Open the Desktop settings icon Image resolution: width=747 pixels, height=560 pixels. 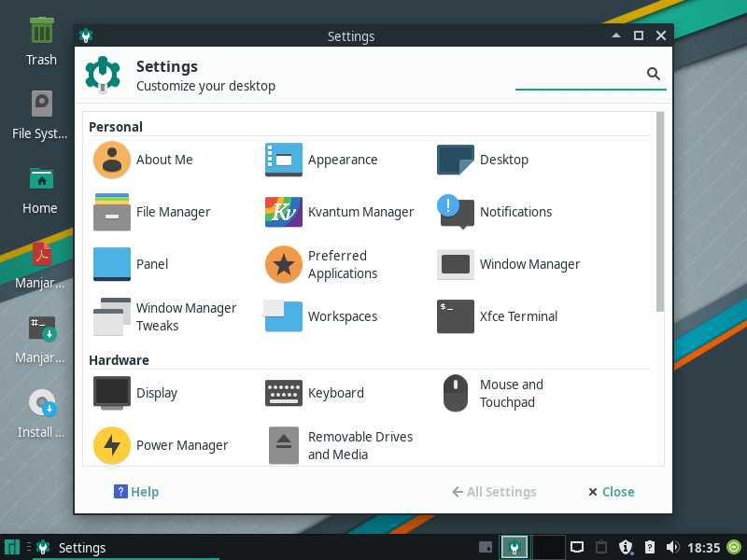[x=456, y=160]
